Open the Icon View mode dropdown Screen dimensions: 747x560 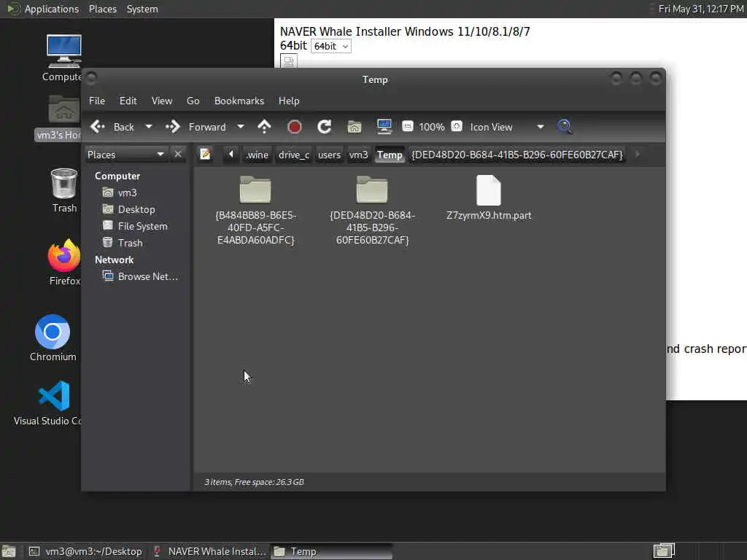(x=508, y=127)
